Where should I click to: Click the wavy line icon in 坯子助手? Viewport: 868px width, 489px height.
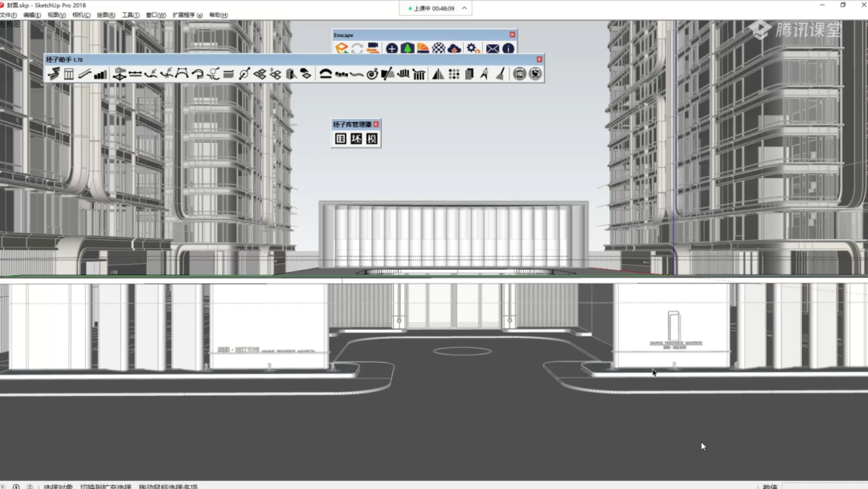(357, 74)
